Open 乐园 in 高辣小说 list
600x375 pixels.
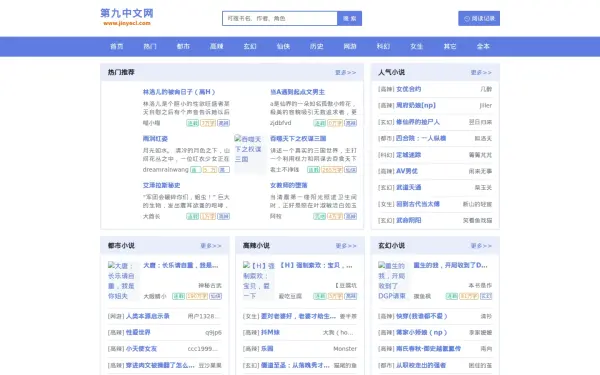[267, 349]
